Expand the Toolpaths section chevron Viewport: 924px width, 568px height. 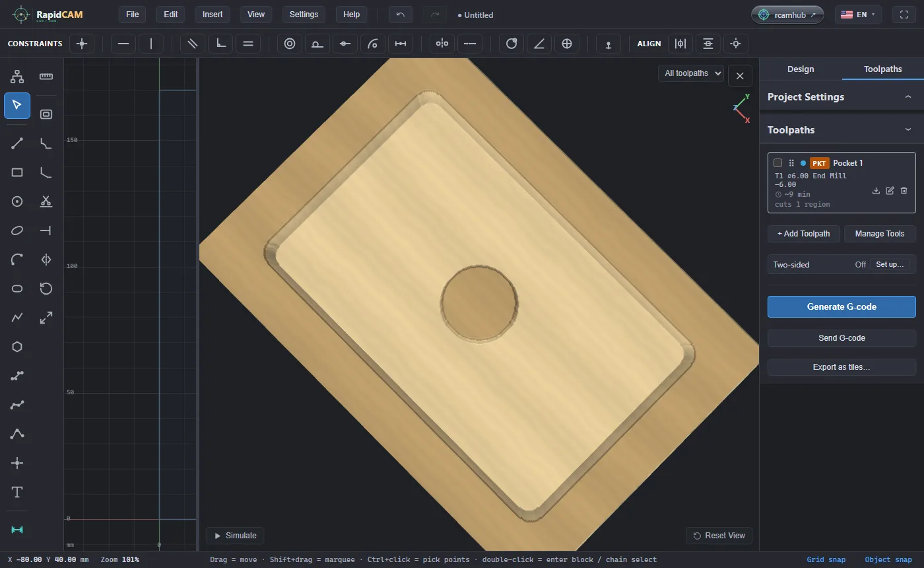(908, 130)
